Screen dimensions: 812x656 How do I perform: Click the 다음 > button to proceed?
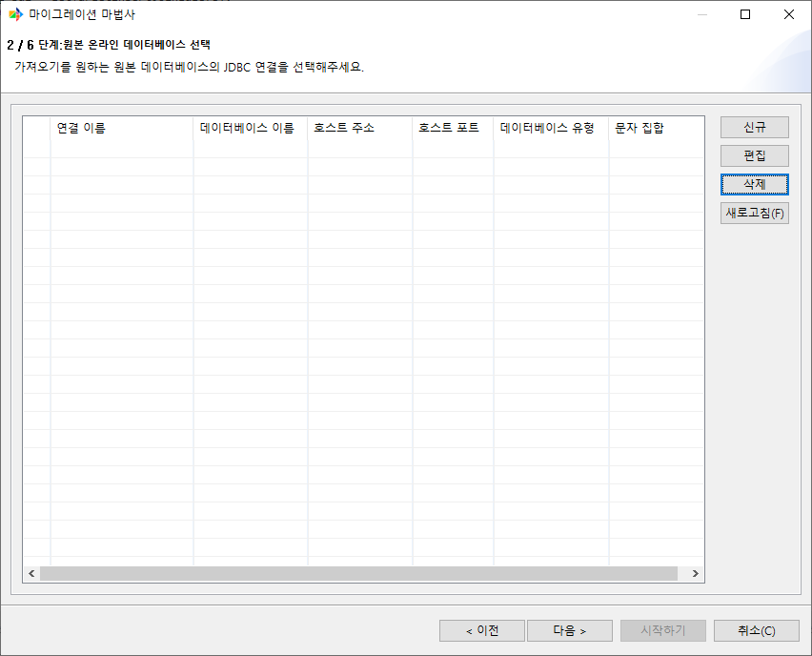(570, 630)
